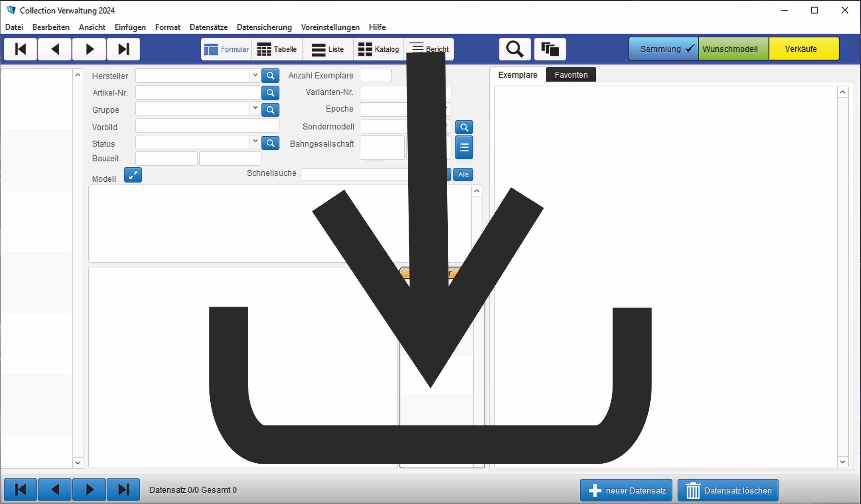Open the large search magnifier in the toolbar
Image resolution: width=861 pixels, height=504 pixels.
(514, 49)
